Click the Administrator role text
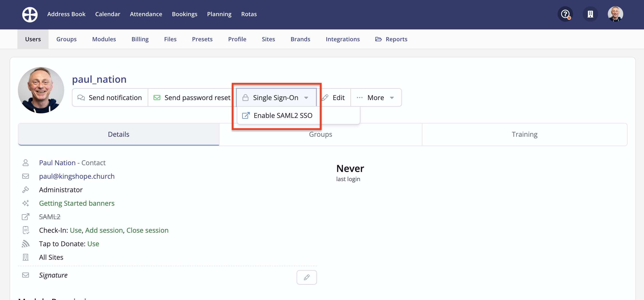The image size is (644, 300). click(x=61, y=190)
